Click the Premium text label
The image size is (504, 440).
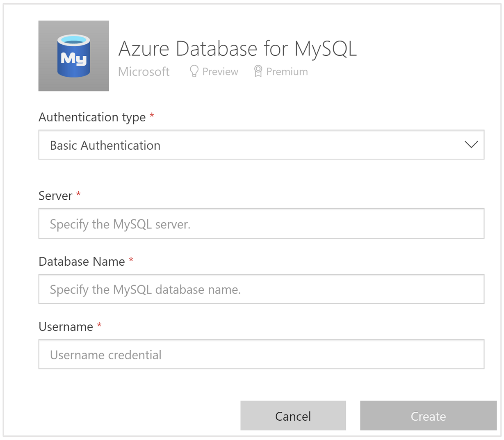pyautogui.click(x=287, y=72)
